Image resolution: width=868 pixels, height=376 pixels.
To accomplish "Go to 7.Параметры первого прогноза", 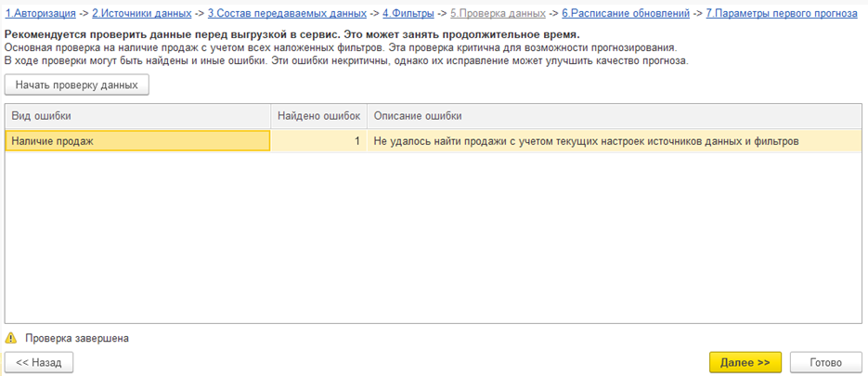I will click(x=783, y=14).
